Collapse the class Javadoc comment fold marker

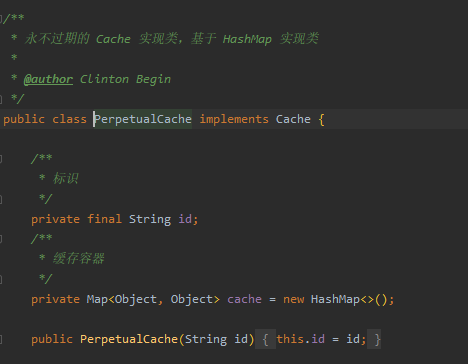pyautogui.click(x=1, y=19)
